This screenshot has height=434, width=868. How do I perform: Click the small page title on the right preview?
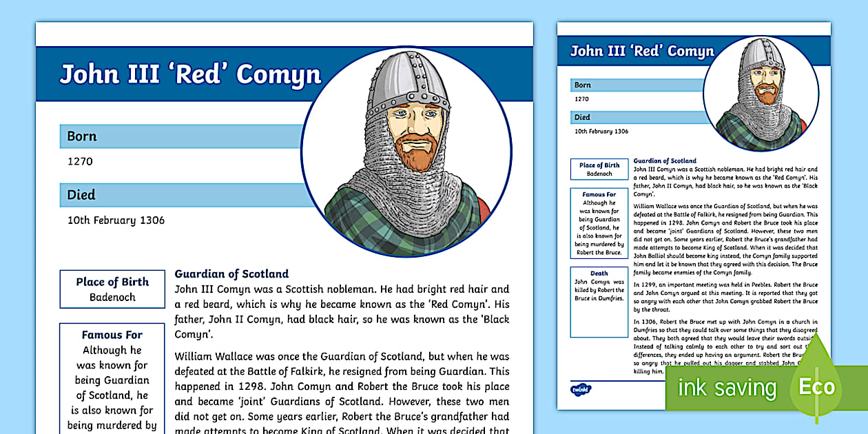point(642,52)
